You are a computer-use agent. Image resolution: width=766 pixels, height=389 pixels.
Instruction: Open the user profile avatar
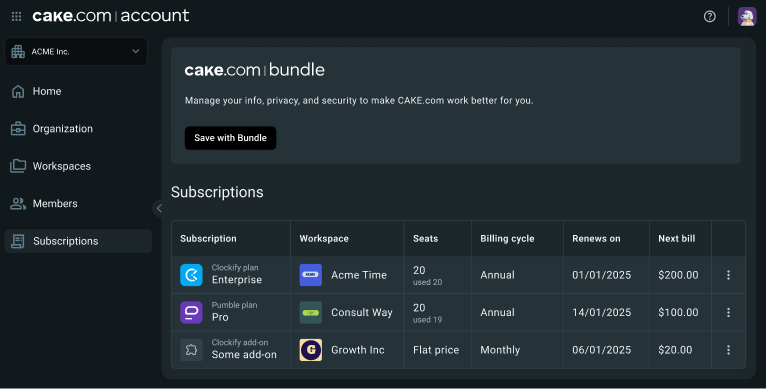click(747, 17)
